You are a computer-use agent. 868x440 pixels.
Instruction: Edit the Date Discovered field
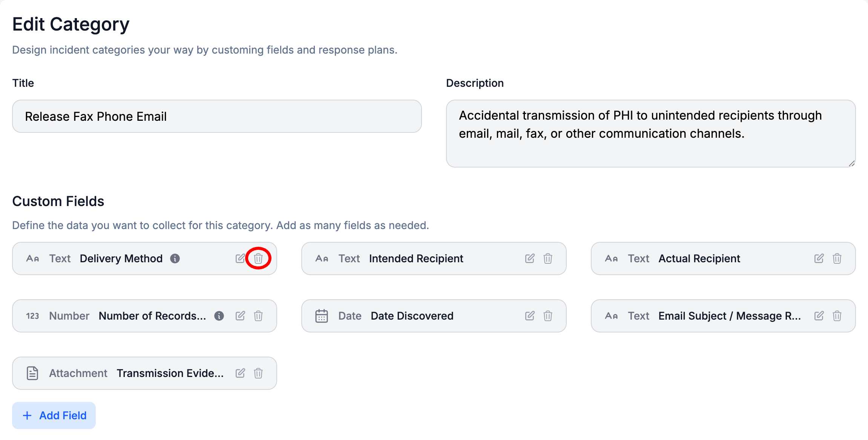(x=530, y=316)
